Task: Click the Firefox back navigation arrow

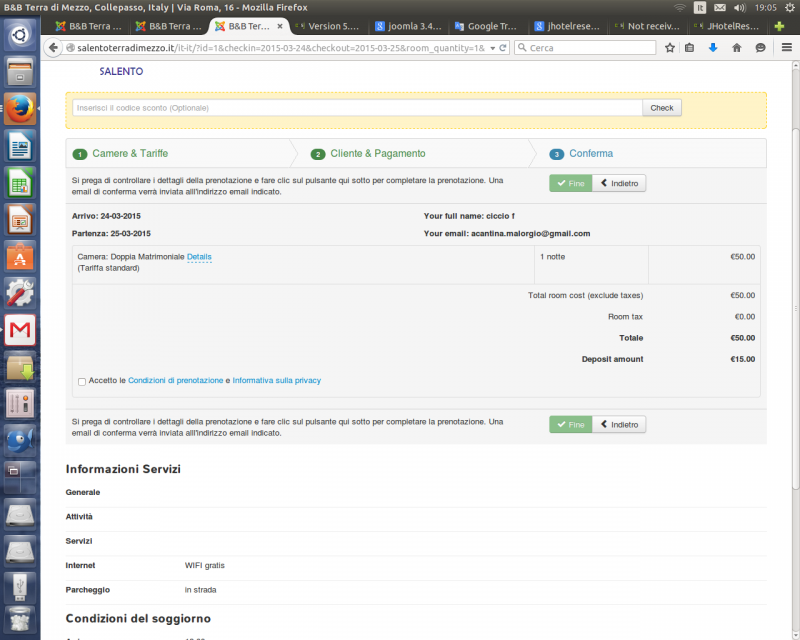Action: coord(54,47)
